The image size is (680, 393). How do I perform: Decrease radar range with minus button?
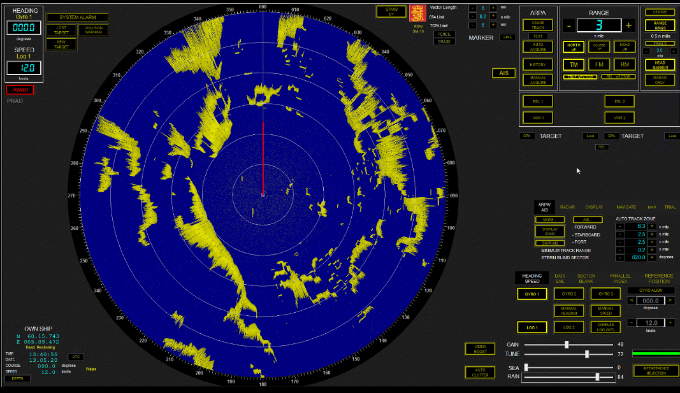[x=569, y=26]
